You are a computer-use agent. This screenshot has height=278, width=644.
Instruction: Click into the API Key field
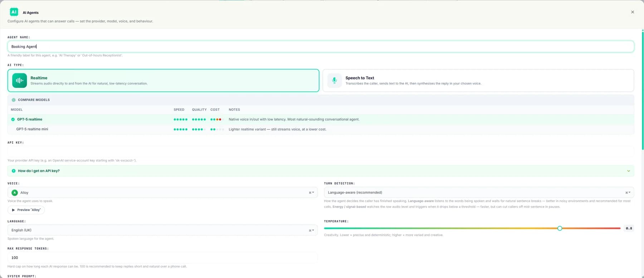[321, 152]
